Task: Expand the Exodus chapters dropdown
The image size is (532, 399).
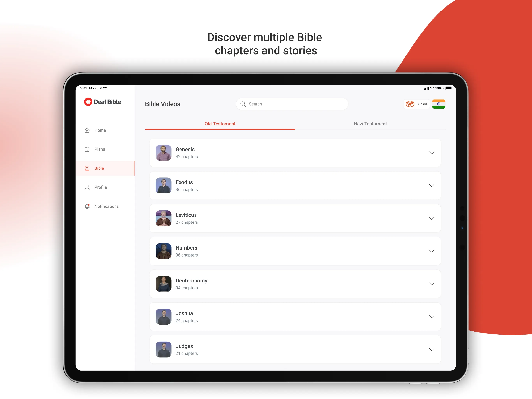Action: point(432,185)
